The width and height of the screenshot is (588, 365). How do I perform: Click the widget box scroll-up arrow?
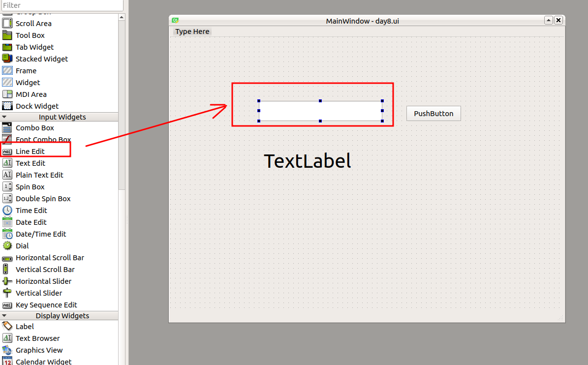coord(122,17)
